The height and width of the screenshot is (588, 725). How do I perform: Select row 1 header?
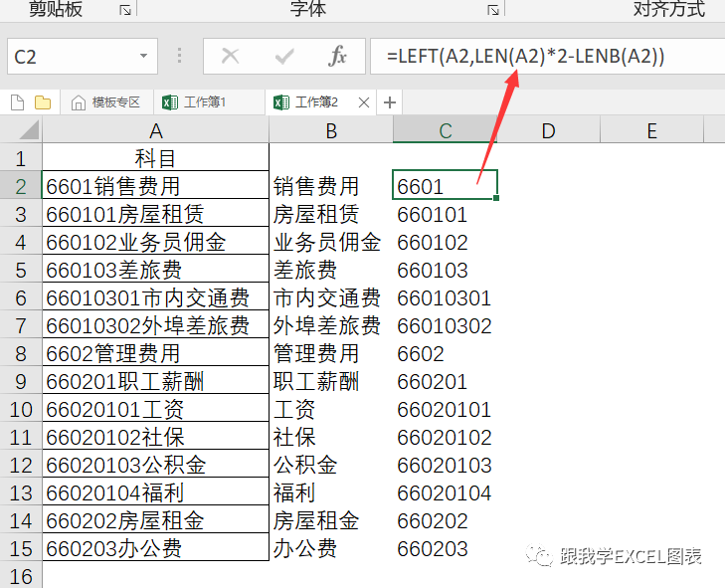point(21,158)
